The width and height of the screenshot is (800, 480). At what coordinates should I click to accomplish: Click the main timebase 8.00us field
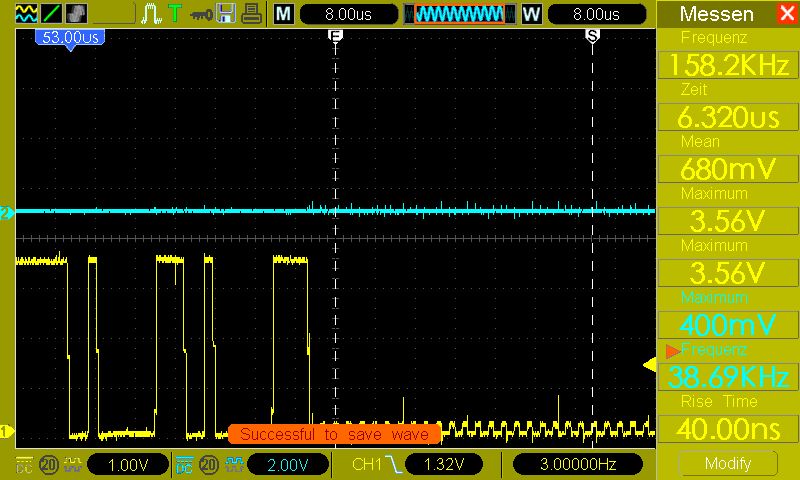click(348, 14)
